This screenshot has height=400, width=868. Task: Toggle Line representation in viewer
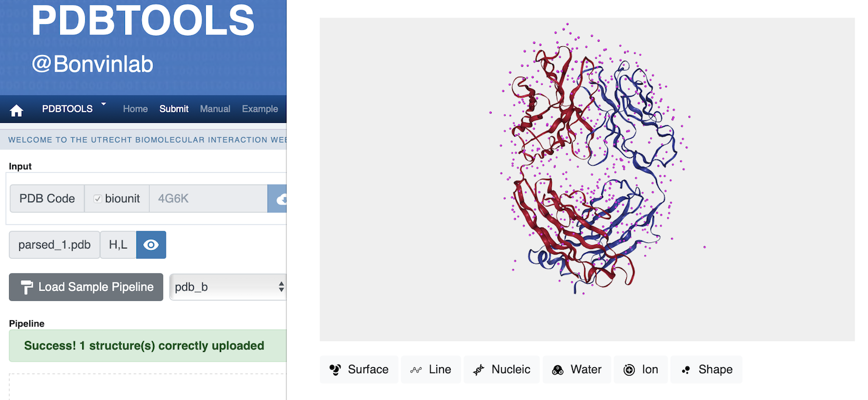(430, 370)
